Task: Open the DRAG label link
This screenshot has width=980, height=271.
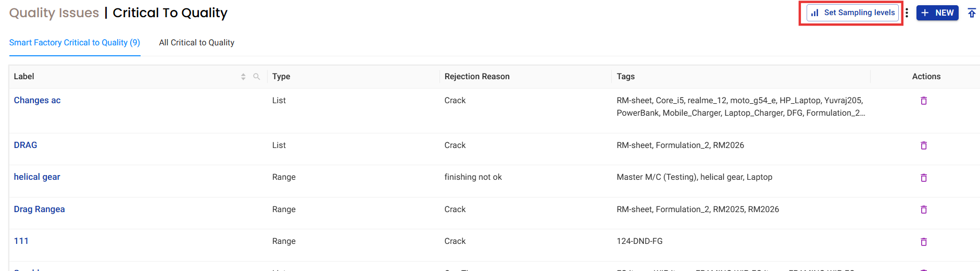Action: point(26,145)
